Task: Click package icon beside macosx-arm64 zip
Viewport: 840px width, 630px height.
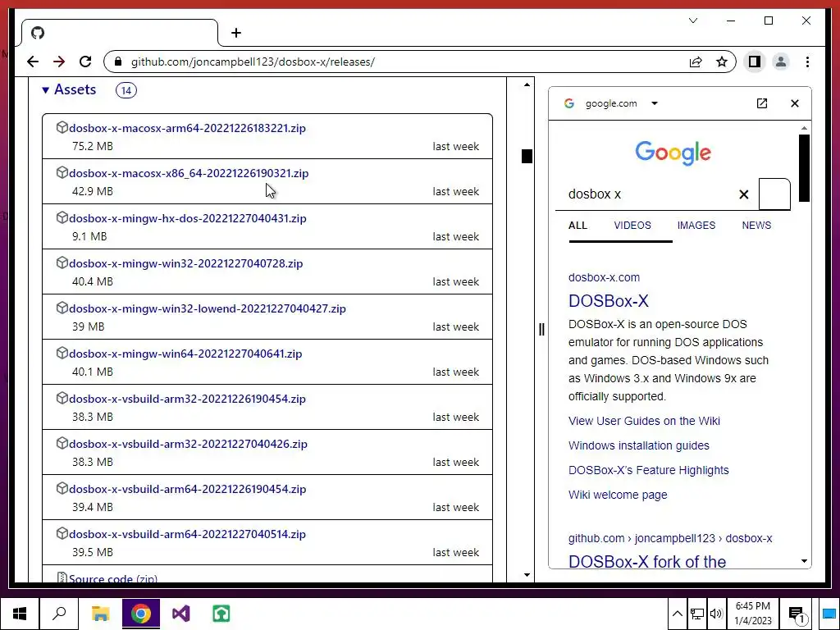Action: [62, 127]
